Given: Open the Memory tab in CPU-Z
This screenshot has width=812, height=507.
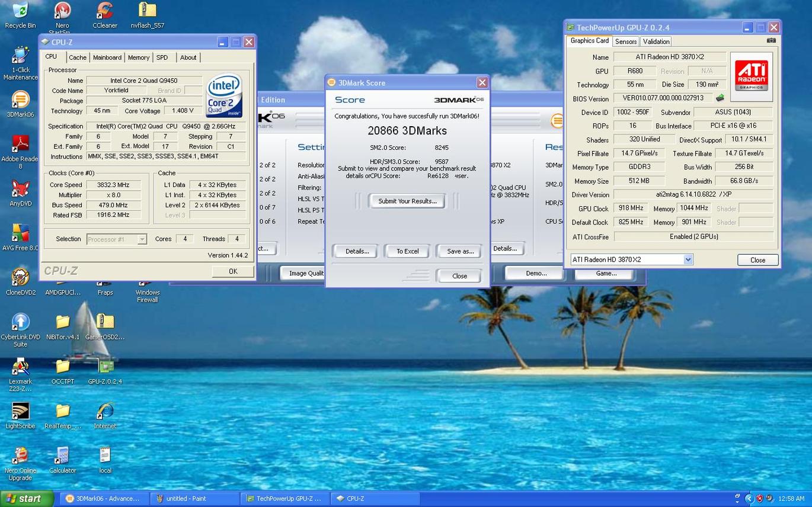Looking at the screenshot, I should tap(139, 57).
